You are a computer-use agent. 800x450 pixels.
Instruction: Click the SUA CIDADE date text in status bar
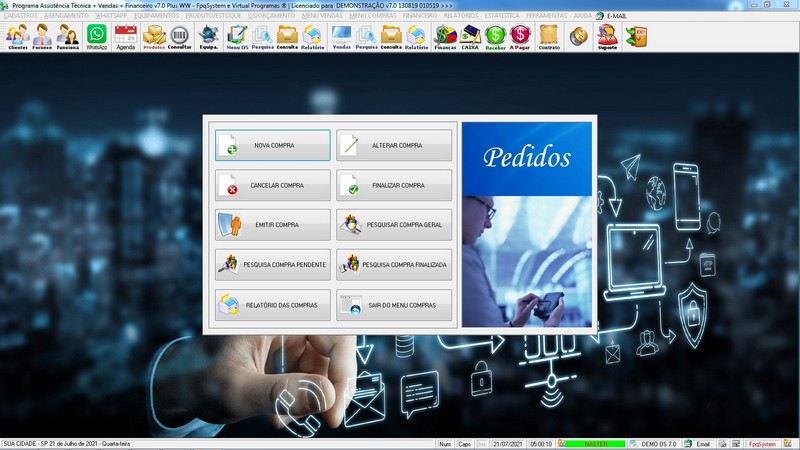click(x=67, y=444)
